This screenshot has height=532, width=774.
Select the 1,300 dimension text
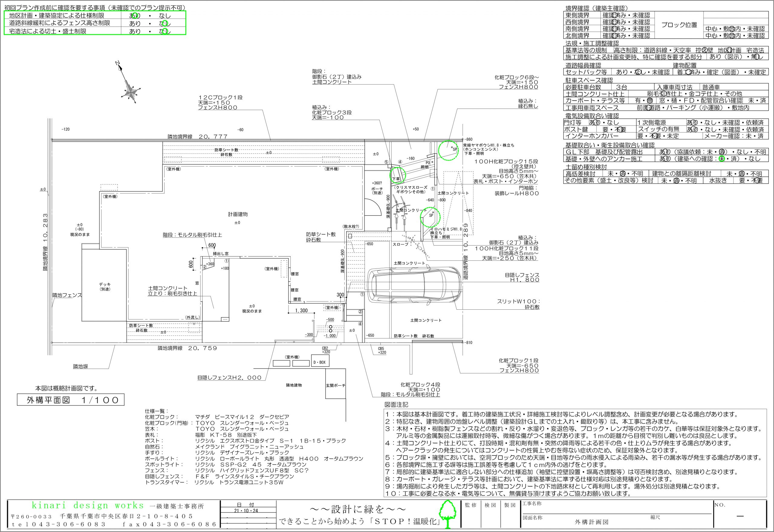(x=301, y=311)
